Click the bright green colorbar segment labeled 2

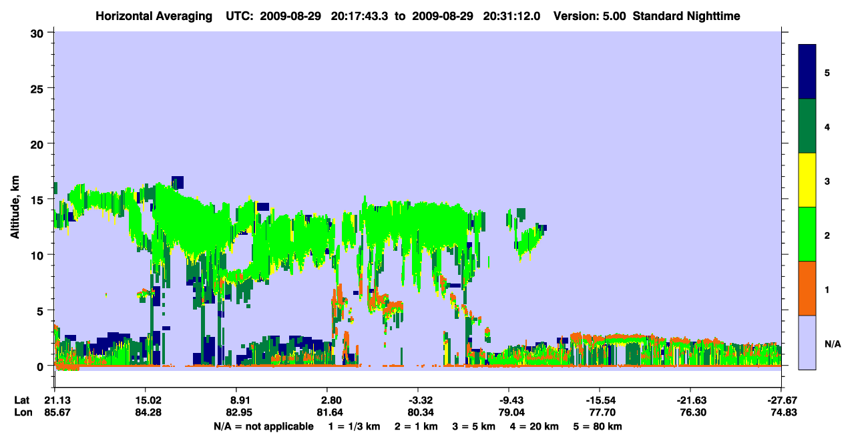pos(807,234)
